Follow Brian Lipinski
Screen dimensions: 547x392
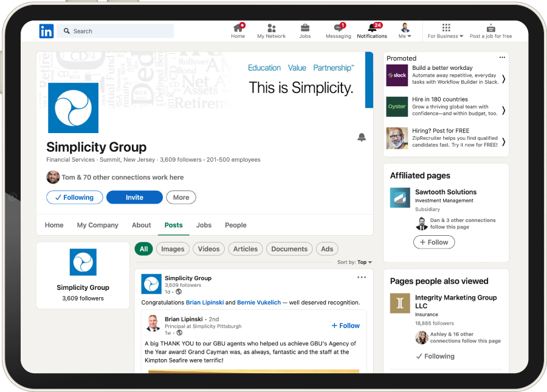pyautogui.click(x=345, y=326)
